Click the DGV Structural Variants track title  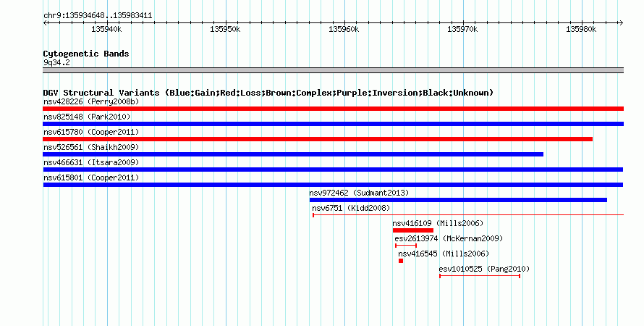[x=268, y=93]
